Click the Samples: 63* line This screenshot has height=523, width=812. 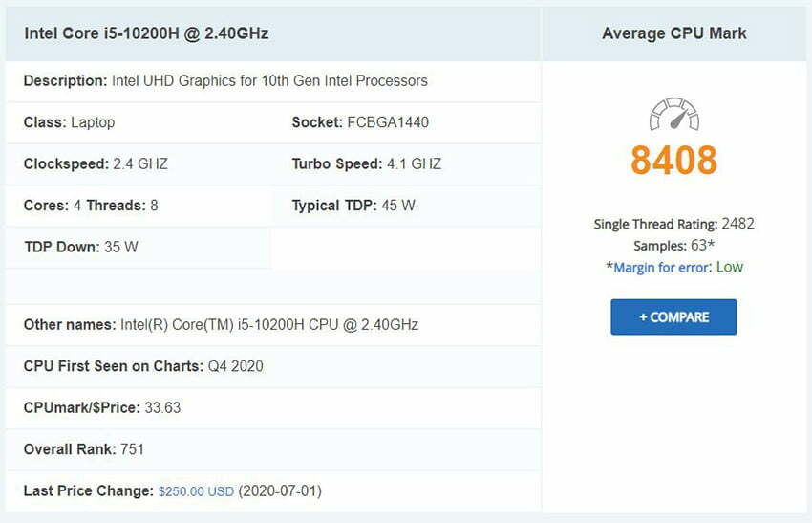(x=673, y=245)
